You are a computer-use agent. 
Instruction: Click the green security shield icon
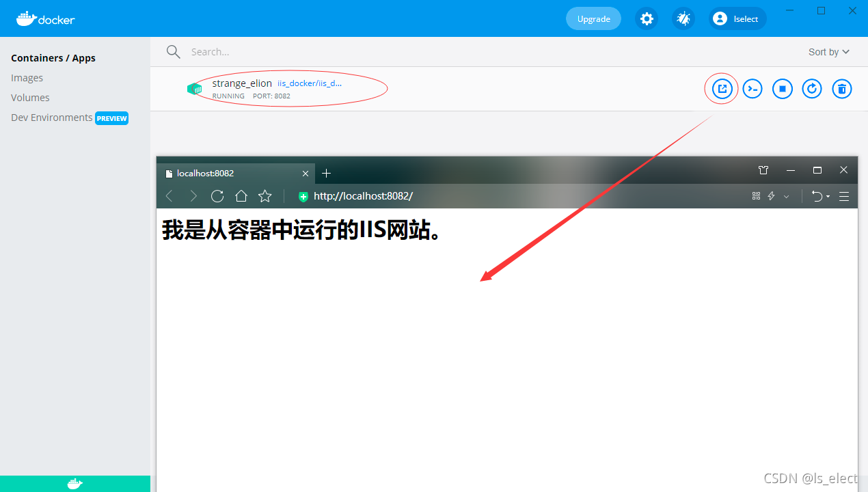tap(303, 197)
